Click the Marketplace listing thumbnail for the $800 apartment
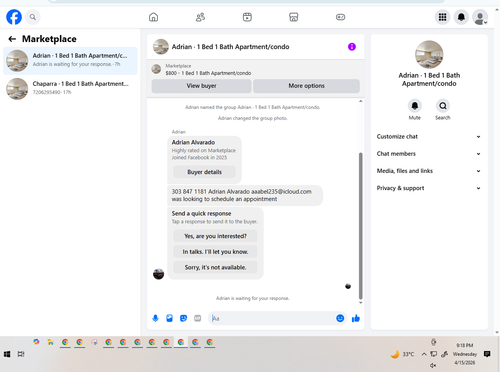Screen dimensions: 500x372 tap(156, 69)
